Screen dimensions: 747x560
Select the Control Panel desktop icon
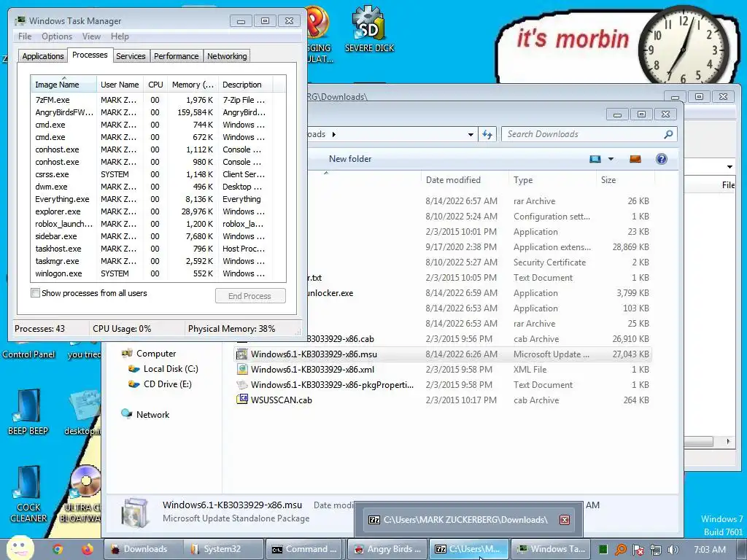28,351
